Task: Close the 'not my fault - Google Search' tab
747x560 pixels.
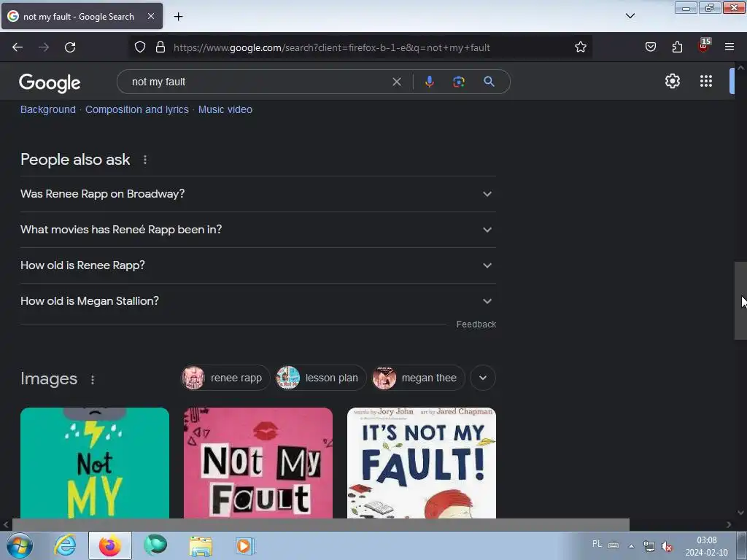Action: (x=150, y=16)
